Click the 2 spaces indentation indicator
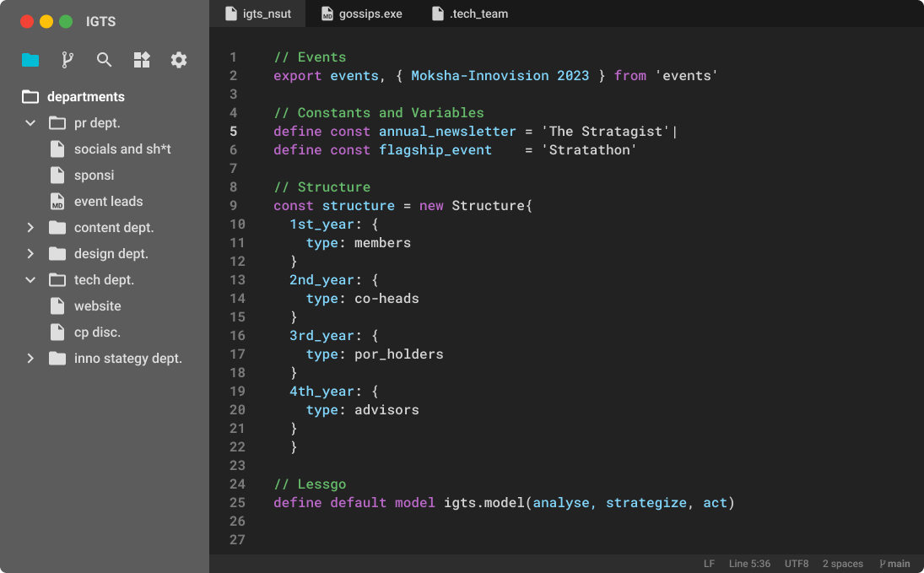 pyautogui.click(x=843, y=564)
